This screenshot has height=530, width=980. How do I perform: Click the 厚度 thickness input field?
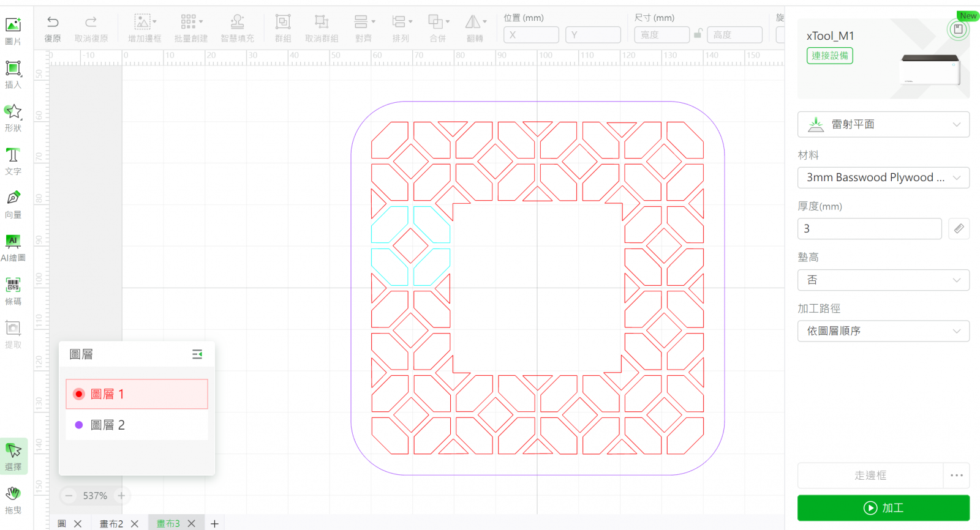[869, 228]
